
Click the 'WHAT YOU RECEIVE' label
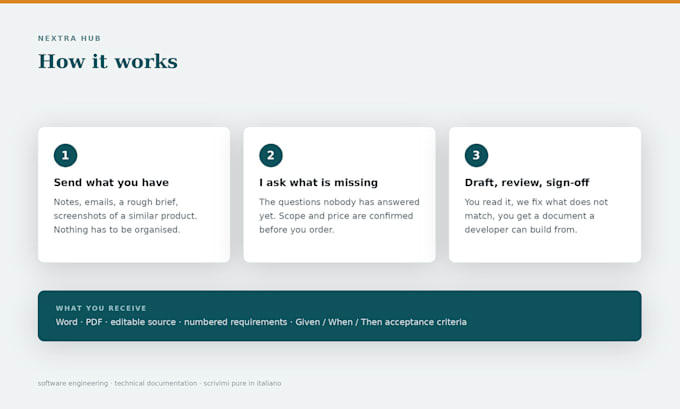[x=101, y=308]
